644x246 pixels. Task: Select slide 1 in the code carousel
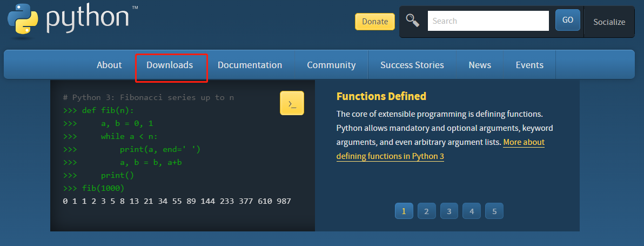(404, 211)
